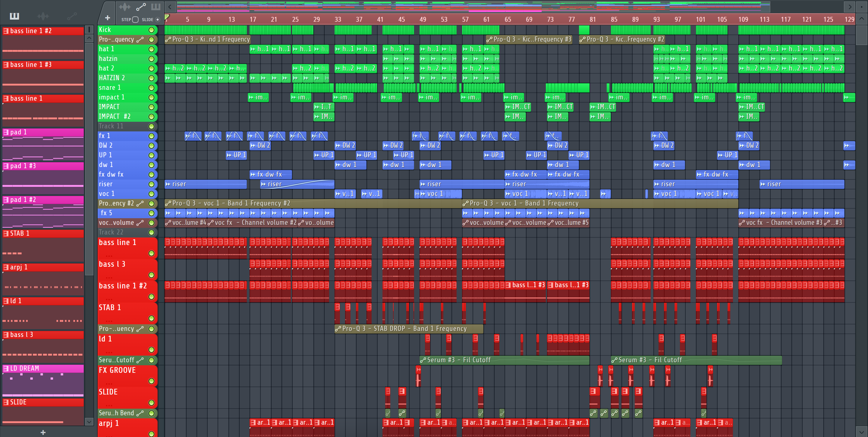The height and width of the screenshot is (437, 868).
Task: Click pattern icon beside LD DREAM in picker
Action: 6,368
